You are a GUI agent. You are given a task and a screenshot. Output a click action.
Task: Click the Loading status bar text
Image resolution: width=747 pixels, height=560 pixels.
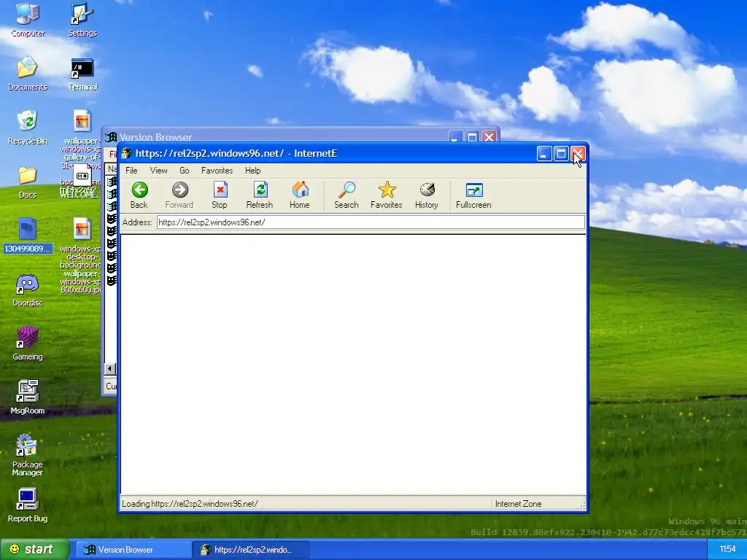click(x=190, y=504)
